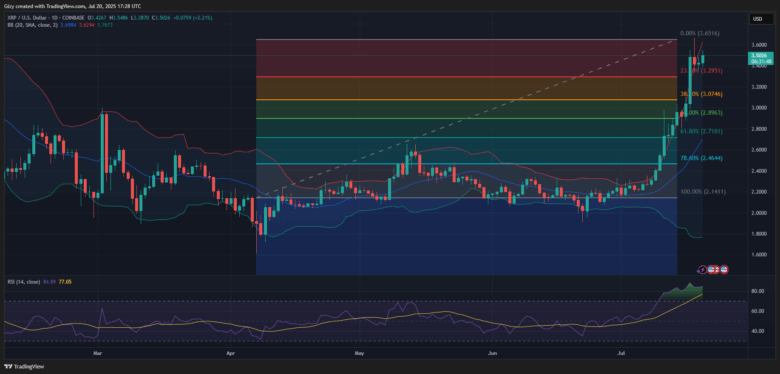Click the small purple diamond marker

(698, 271)
